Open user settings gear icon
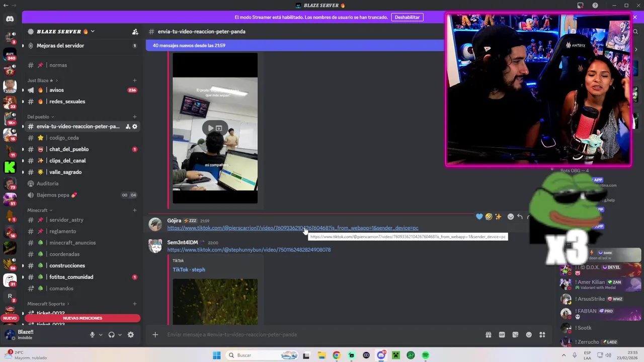644x362 pixels. [x=131, y=335]
